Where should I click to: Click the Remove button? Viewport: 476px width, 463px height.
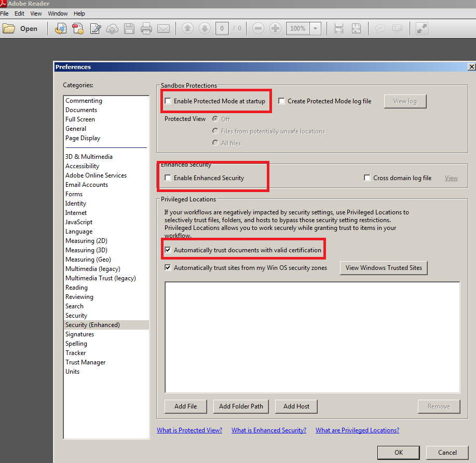(x=439, y=406)
